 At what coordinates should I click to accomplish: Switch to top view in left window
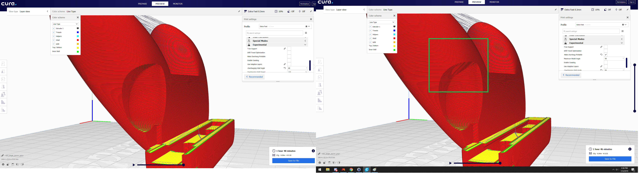click(13, 165)
